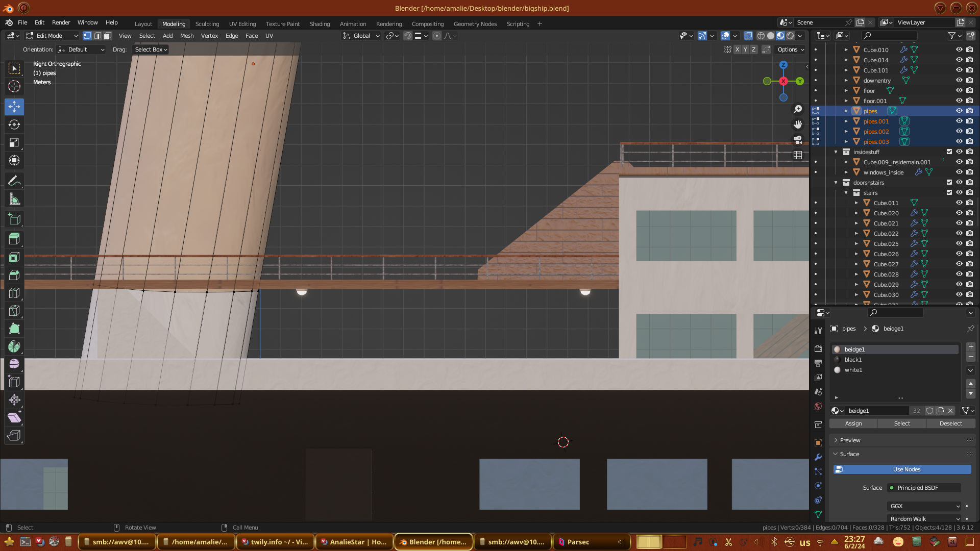Toggle camera view in viewport
Screen dimensions: 980x551
(798, 140)
